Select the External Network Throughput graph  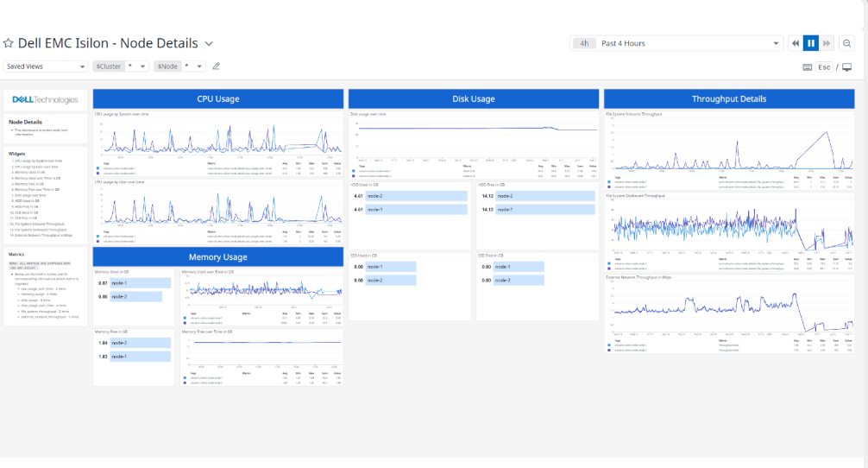(729, 313)
